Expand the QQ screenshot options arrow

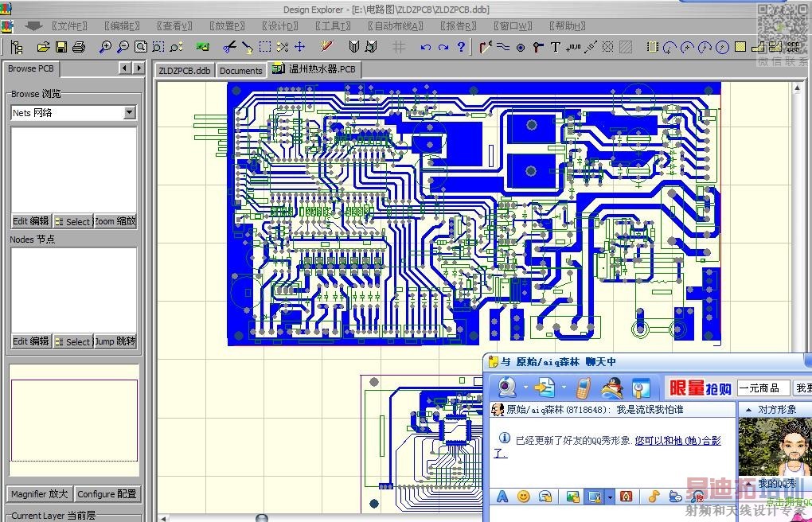tap(610, 497)
